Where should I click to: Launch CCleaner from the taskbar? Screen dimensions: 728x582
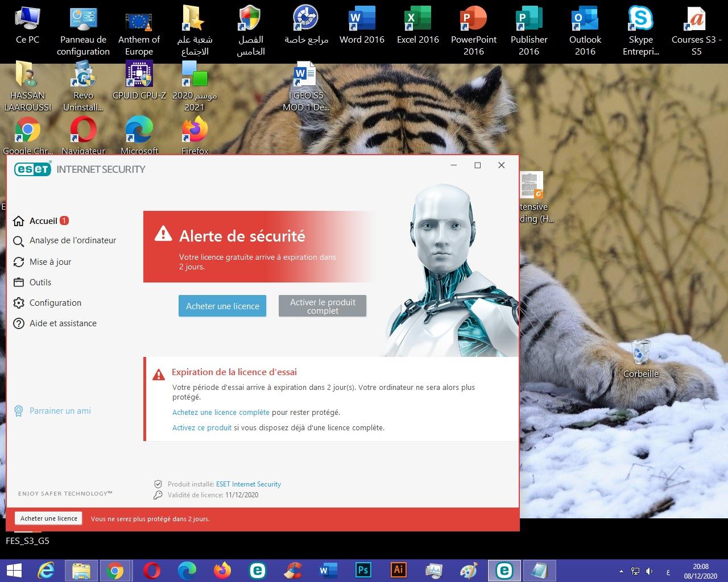coord(292,570)
